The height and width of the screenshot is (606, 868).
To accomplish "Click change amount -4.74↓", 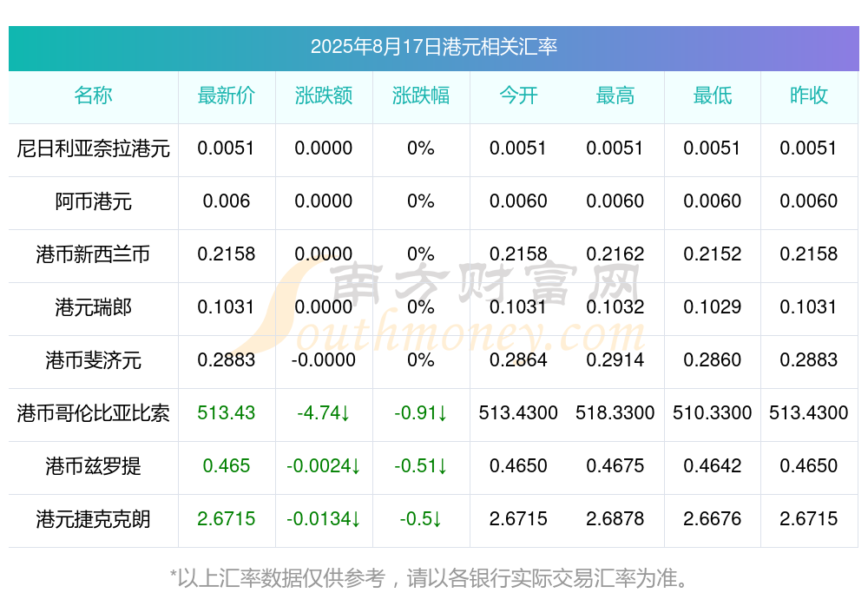I will [x=323, y=413].
